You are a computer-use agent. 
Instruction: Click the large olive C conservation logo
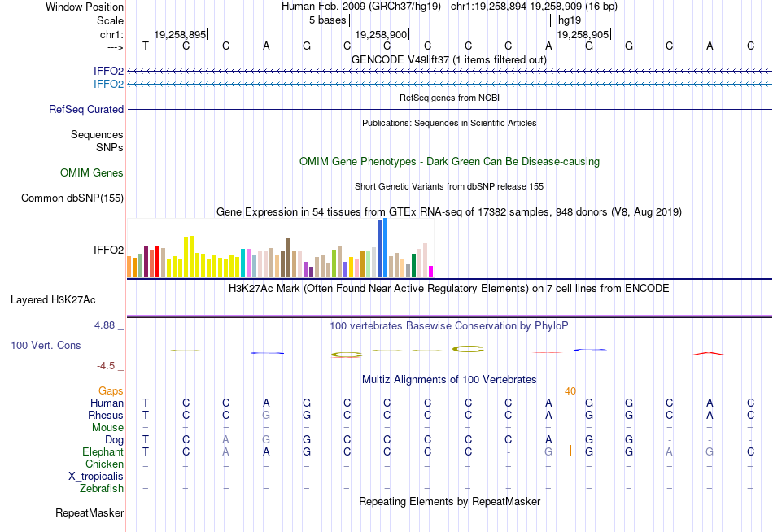click(469, 349)
